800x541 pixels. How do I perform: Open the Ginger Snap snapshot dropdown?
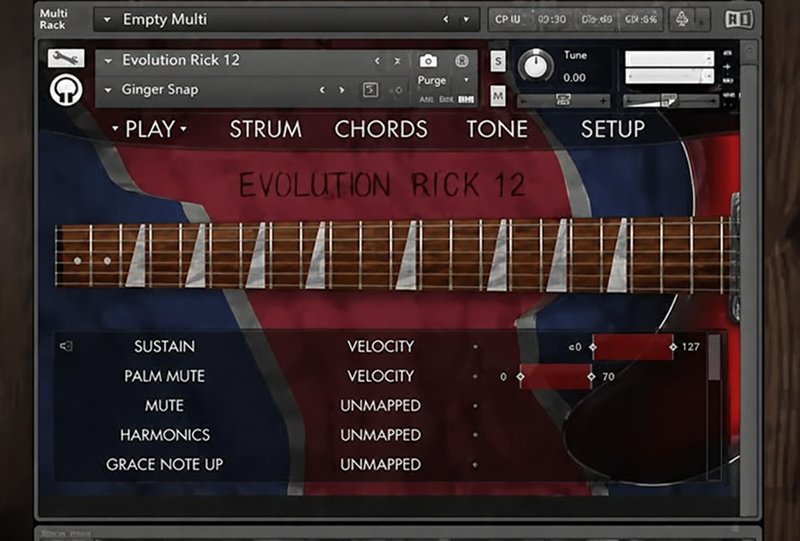[x=108, y=90]
